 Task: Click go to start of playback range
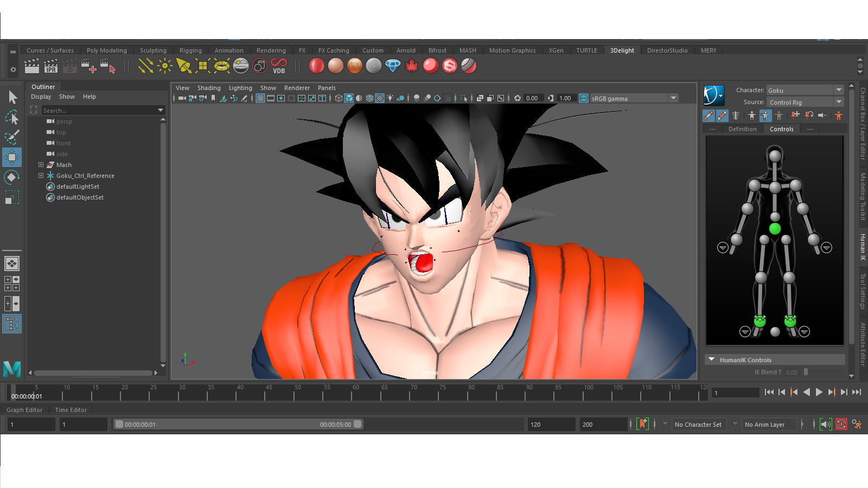(769, 392)
